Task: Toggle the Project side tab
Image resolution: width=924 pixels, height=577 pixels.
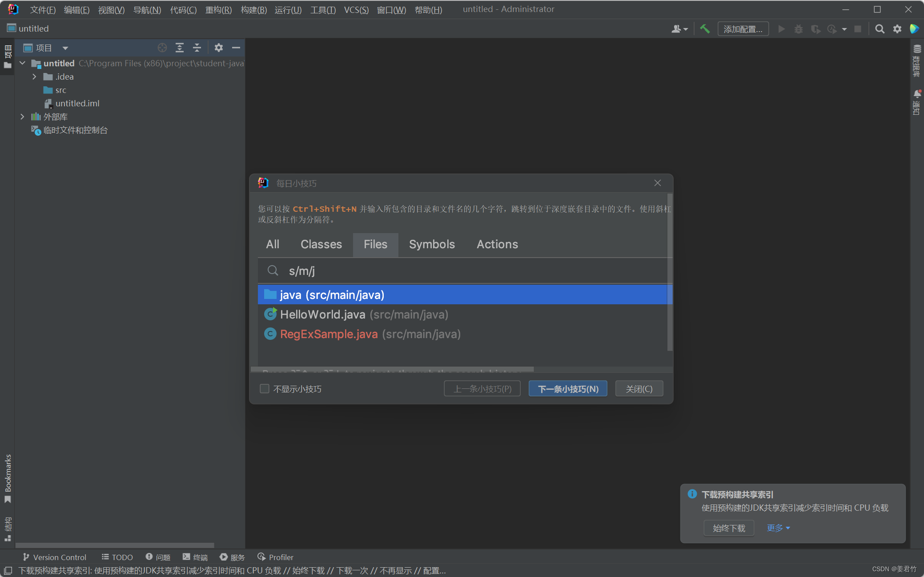Action: 8,56
